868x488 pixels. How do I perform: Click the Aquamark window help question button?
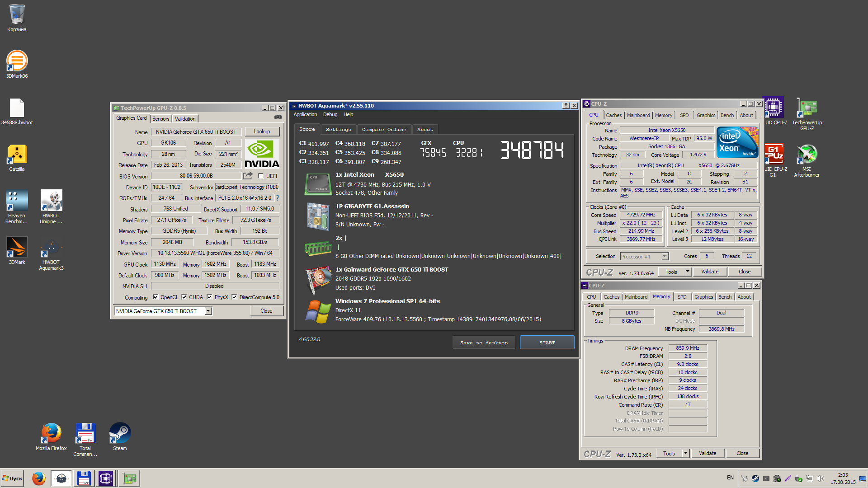tap(566, 106)
